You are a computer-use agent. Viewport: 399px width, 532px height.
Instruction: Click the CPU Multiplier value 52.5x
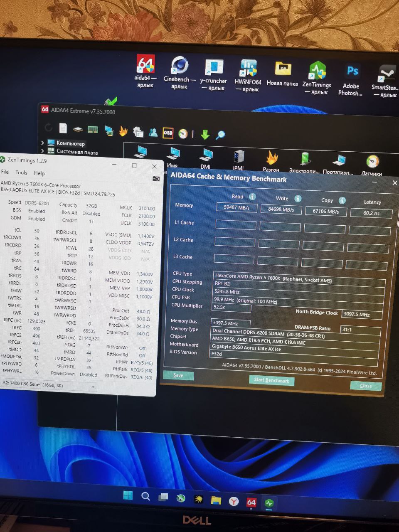[x=231, y=307]
